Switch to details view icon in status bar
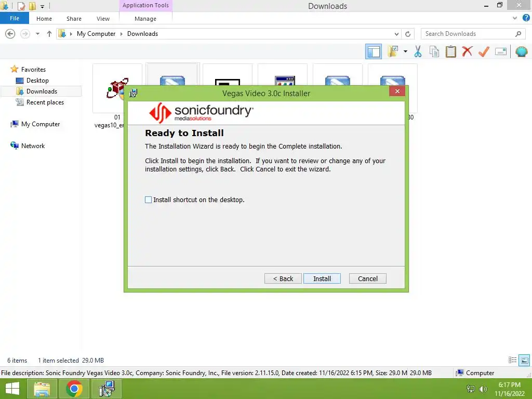The height and width of the screenshot is (399, 532). (512, 360)
